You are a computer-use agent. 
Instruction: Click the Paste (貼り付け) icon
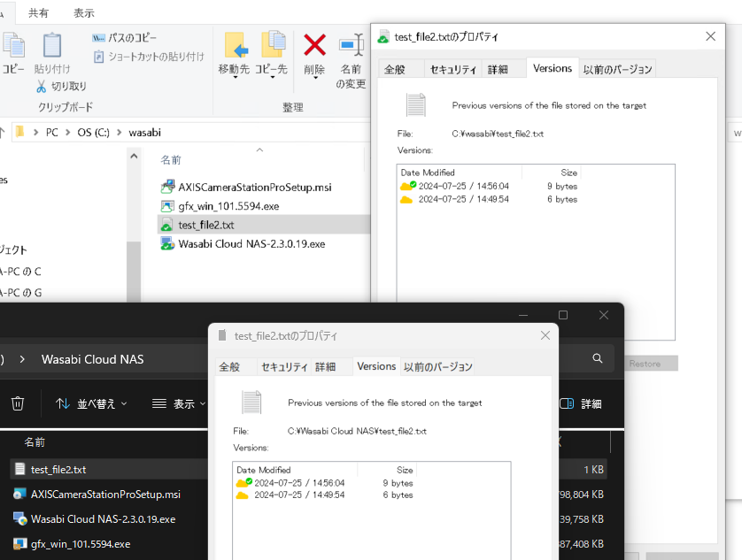pyautogui.click(x=52, y=46)
